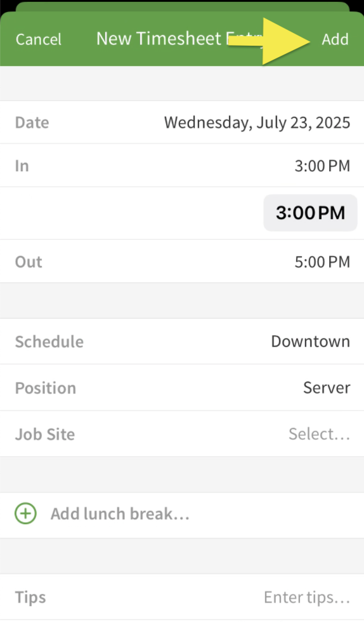Image resolution: width=364 pixels, height=622 pixels.
Task: Open the 5:00 PM Out time value
Action: pyautogui.click(x=322, y=261)
